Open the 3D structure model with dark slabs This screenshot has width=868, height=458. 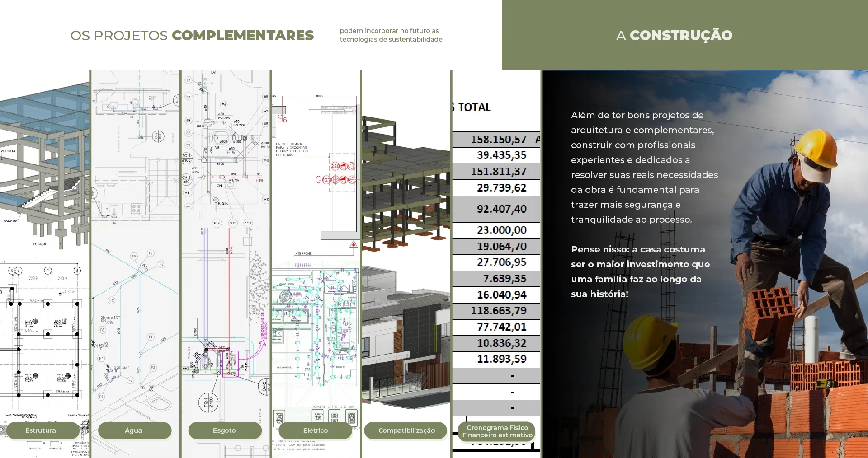(406, 183)
